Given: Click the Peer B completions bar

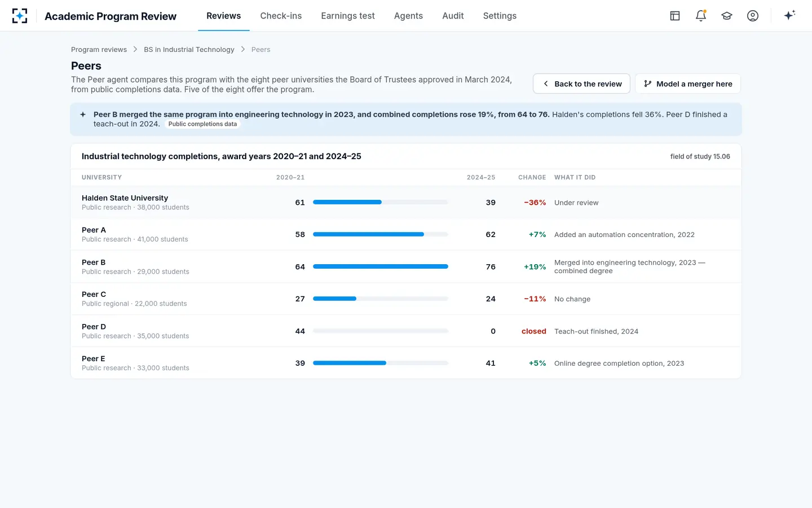Looking at the screenshot, I should tap(381, 266).
